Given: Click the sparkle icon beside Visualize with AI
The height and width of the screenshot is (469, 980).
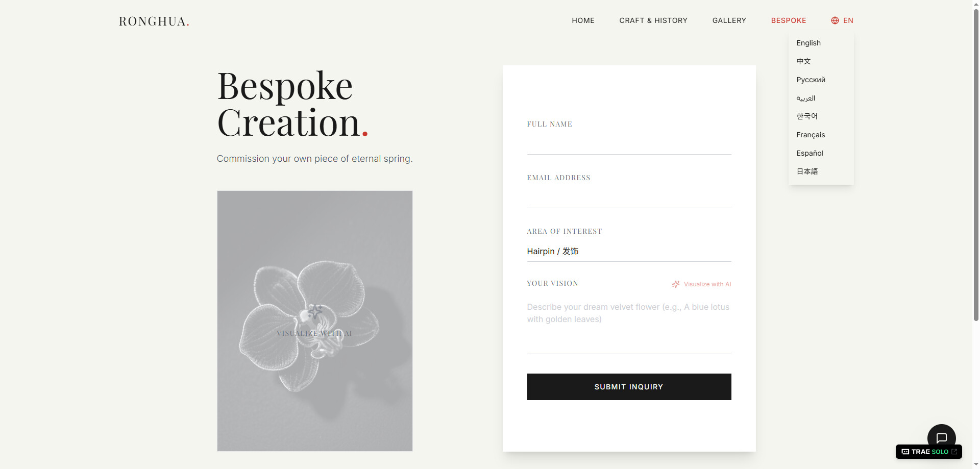Looking at the screenshot, I should pyautogui.click(x=676, y=284).
